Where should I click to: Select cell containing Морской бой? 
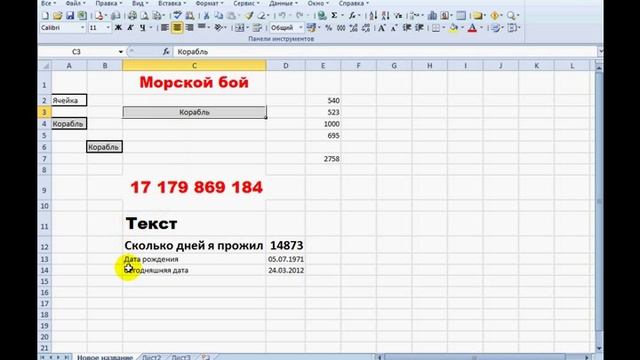coord(194,83)
